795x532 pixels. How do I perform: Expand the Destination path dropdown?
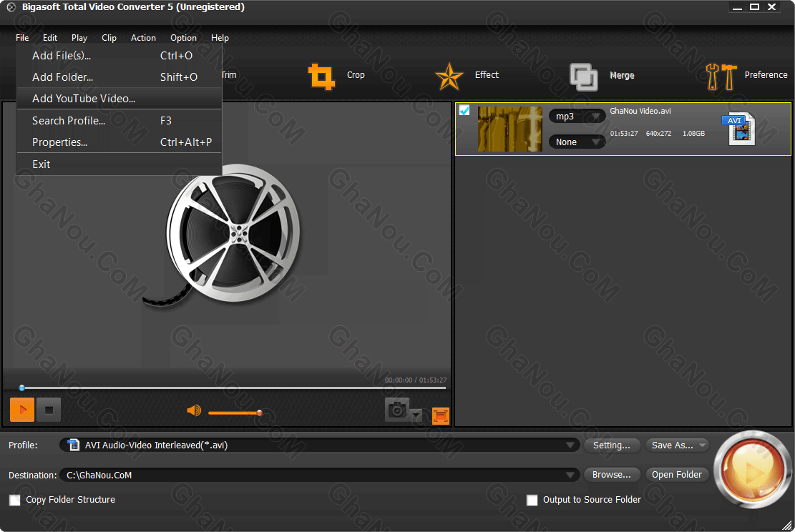[570, 475]
